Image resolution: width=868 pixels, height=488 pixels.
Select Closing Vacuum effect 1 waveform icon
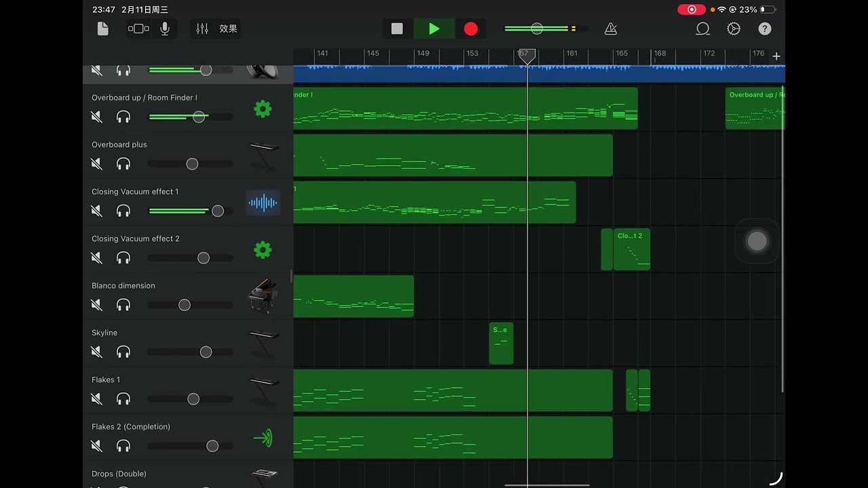(x=262, y=202)
